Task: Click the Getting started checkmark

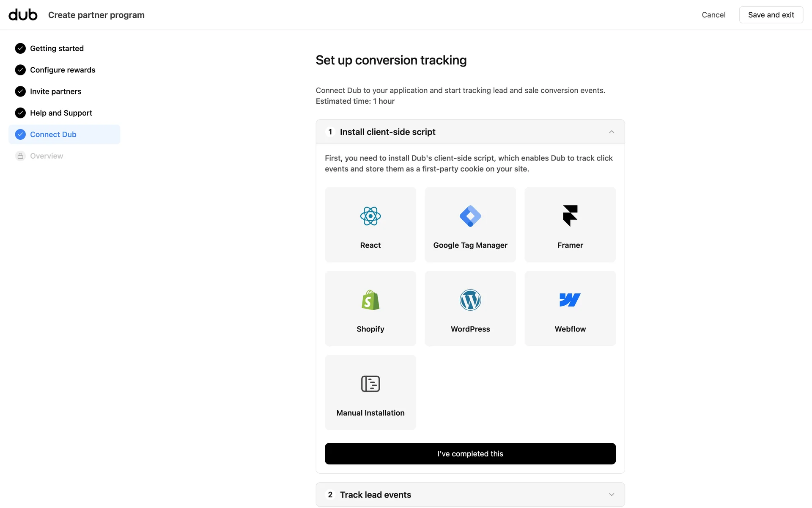Action: tap(20, 49)
